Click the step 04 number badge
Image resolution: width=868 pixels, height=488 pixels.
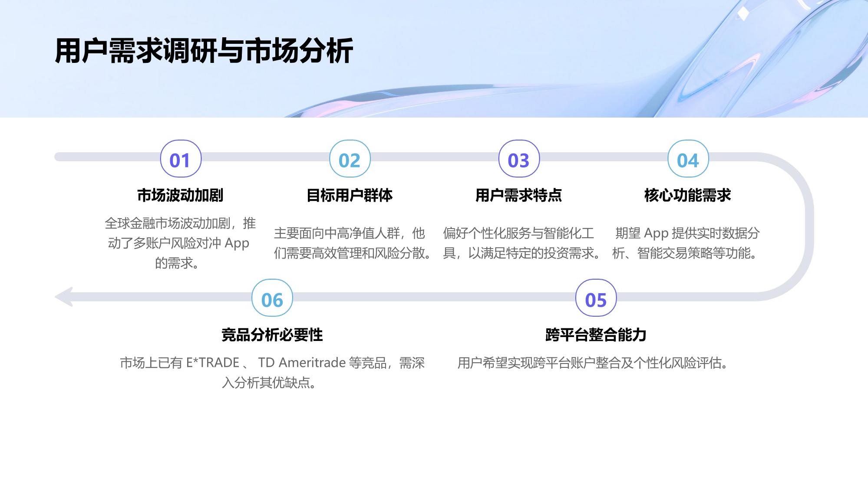688,159
